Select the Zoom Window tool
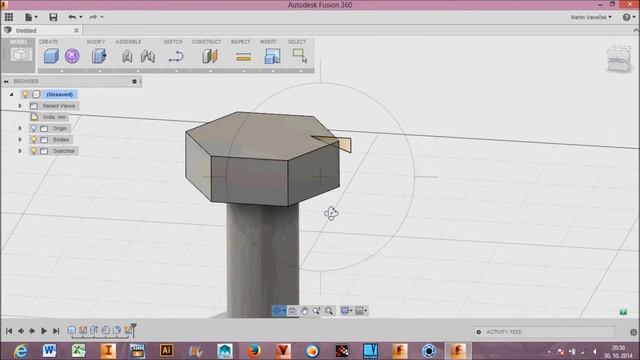The width and height of the screenshot is (640, 360). [x=316, y=311]
